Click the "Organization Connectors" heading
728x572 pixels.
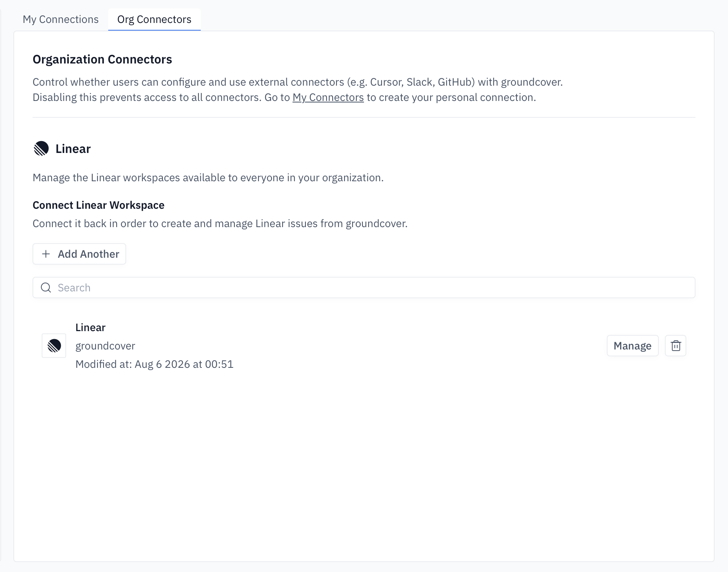(102, 59)
